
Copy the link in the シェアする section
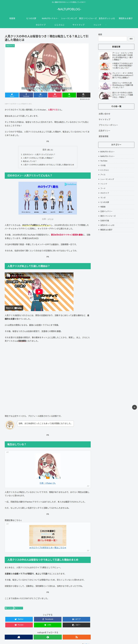pos(76,625)
